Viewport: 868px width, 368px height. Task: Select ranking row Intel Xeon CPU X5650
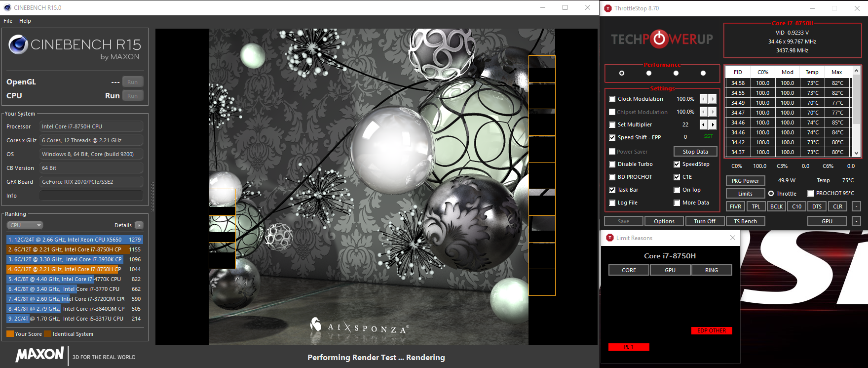tap(75, 240)
